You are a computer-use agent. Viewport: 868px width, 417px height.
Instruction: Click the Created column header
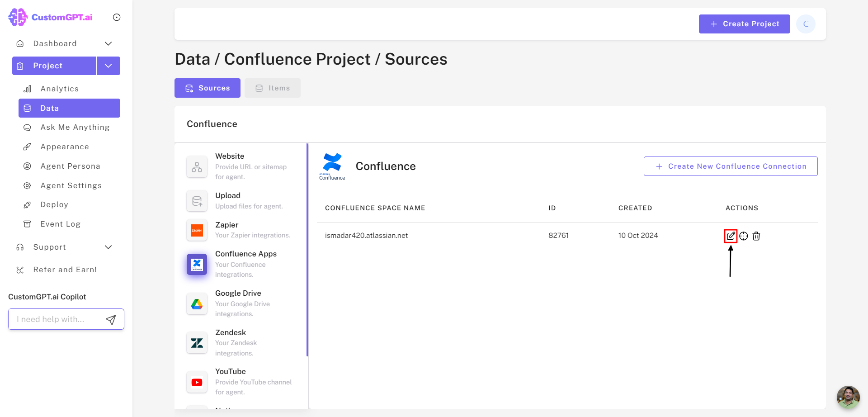click(635, 208)
